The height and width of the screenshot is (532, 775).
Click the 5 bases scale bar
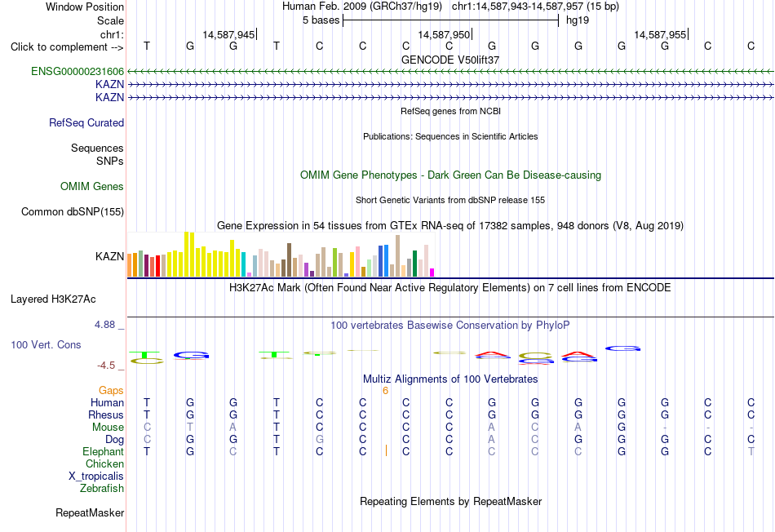tap(451, 20)
